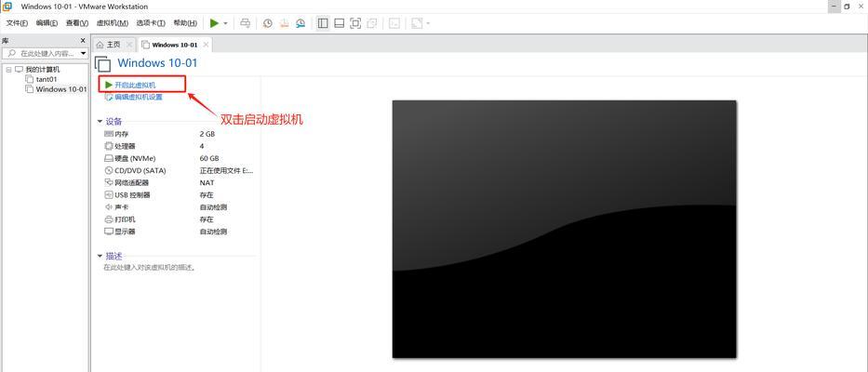The width and height of the screenshot is (868, 372).
Task: Open the 文件(F) menu
Action: tap(17, 23)
